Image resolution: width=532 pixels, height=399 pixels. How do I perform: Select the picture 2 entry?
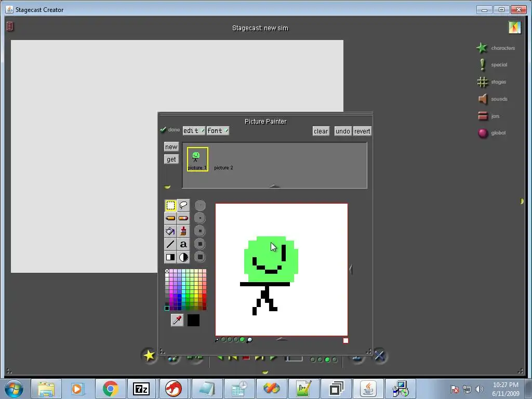(223, 168)
